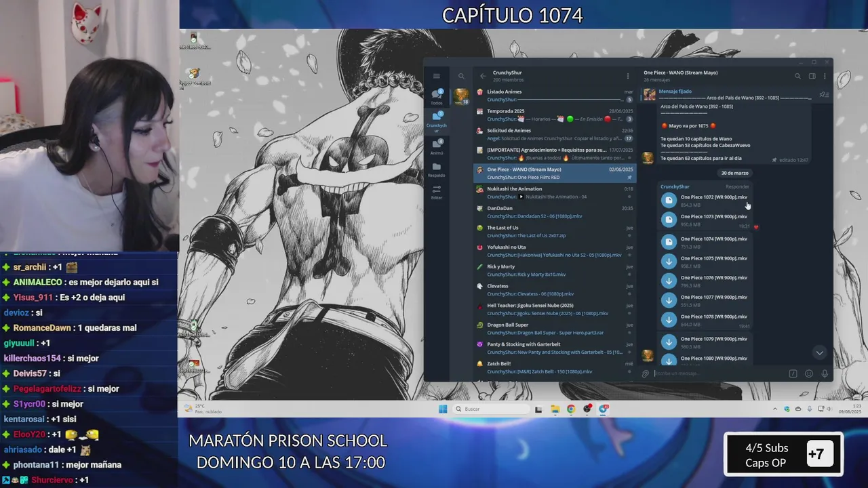The height and width of the screenshot is (488, 868).
Task: Open Telegram from the taskbar
Action: click(604, 409)
